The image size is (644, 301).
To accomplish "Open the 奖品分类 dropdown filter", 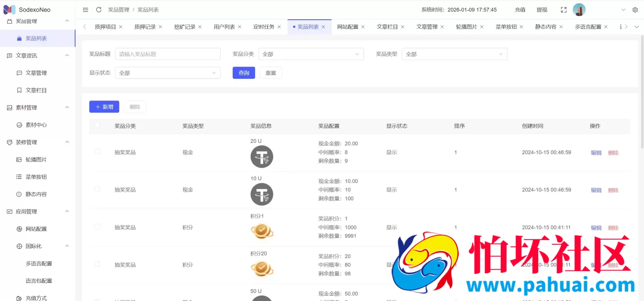I will pos(311,54).
